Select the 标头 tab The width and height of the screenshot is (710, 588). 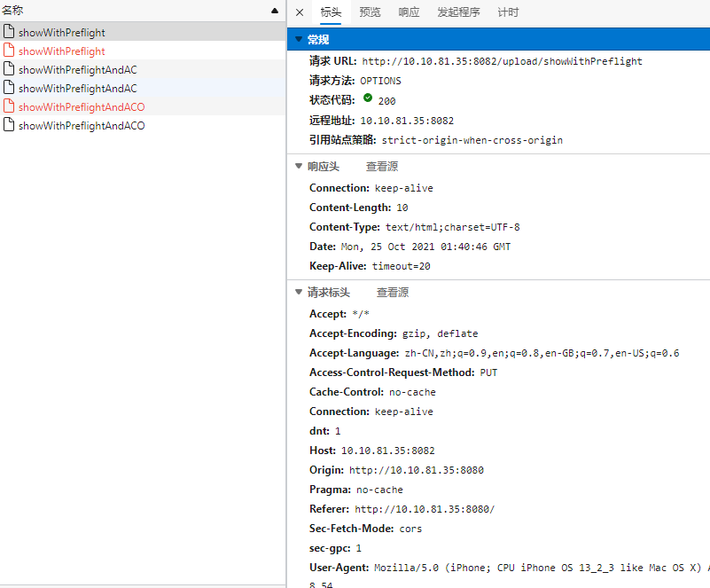point(331,12)
